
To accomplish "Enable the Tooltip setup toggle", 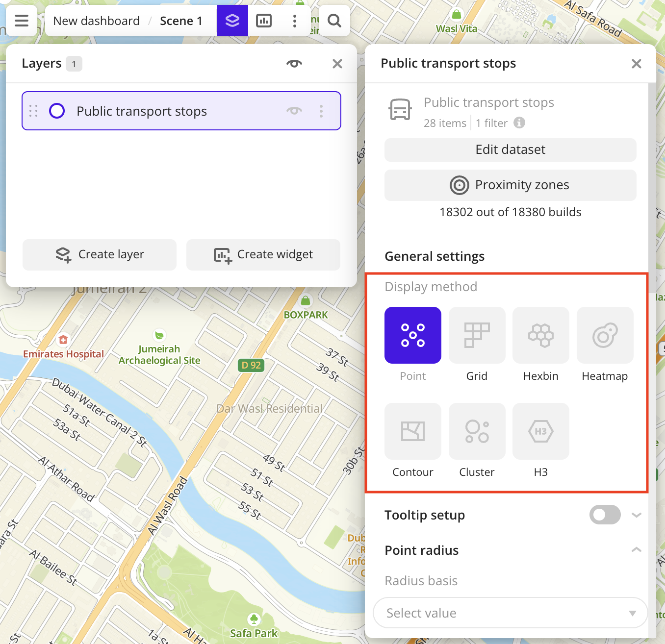I will pyautogui.click(x=605, y=515).
